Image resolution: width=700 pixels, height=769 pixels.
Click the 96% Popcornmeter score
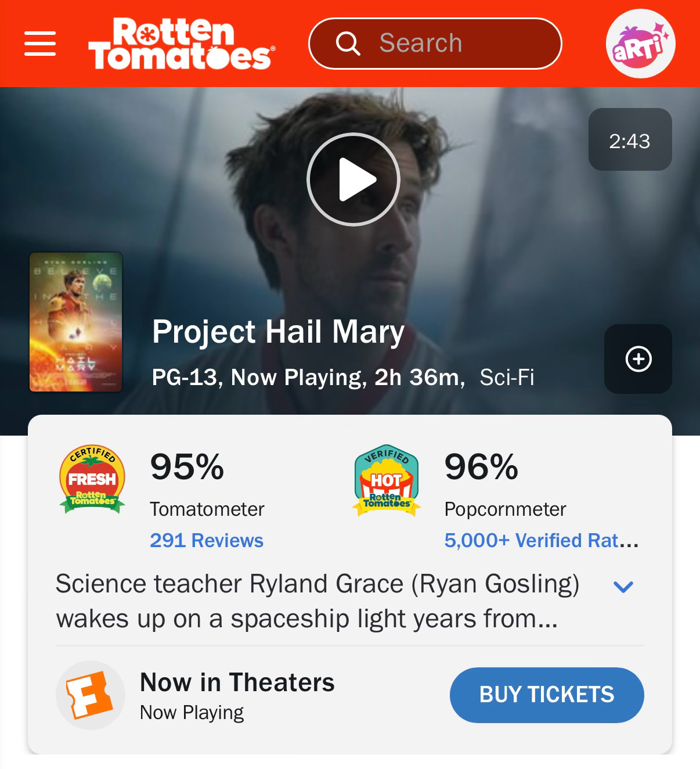point(481,467)
